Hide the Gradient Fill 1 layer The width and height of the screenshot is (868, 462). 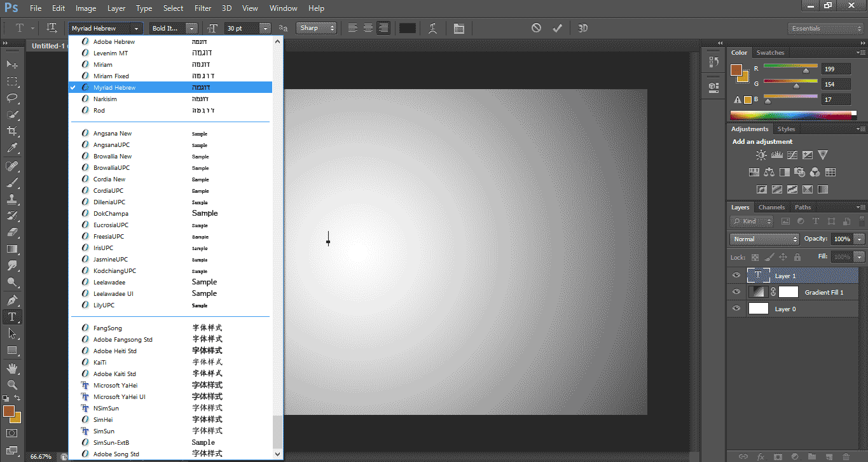coord(736,292)
